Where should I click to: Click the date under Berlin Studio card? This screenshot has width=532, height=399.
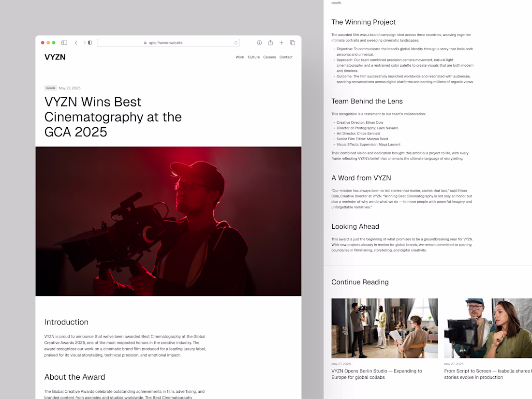tap(341, 364)
